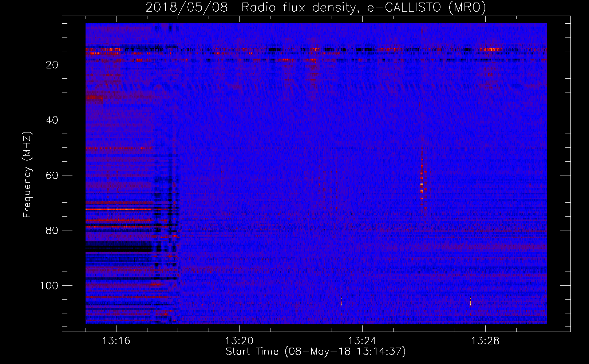Click the 60 frequency tick label
This screenshot has height=364, width=589.
click(52, 175)
